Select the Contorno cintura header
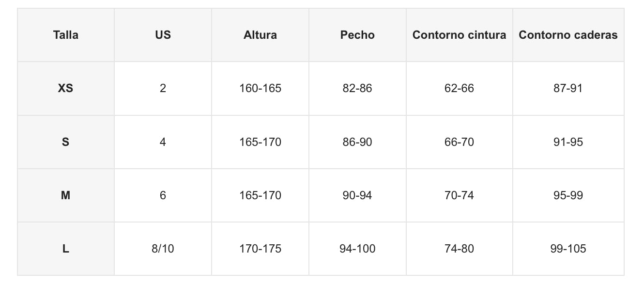Image resolution: width=644 pixels, height=286 pixels. (459, 35)
